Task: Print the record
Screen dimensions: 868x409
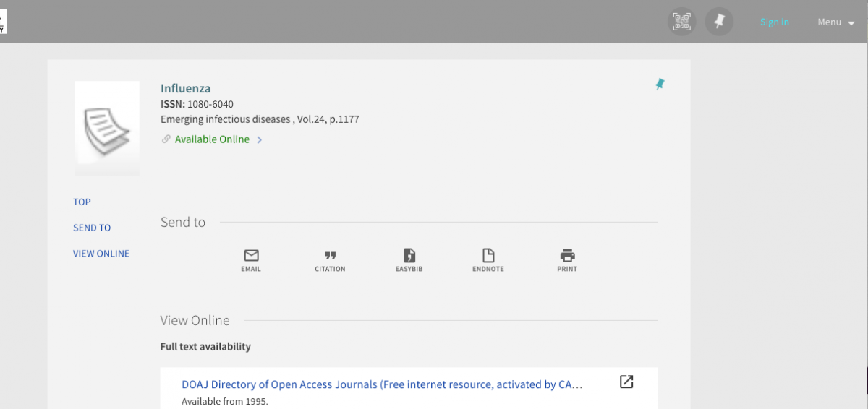Action: [x=567, y=260]
